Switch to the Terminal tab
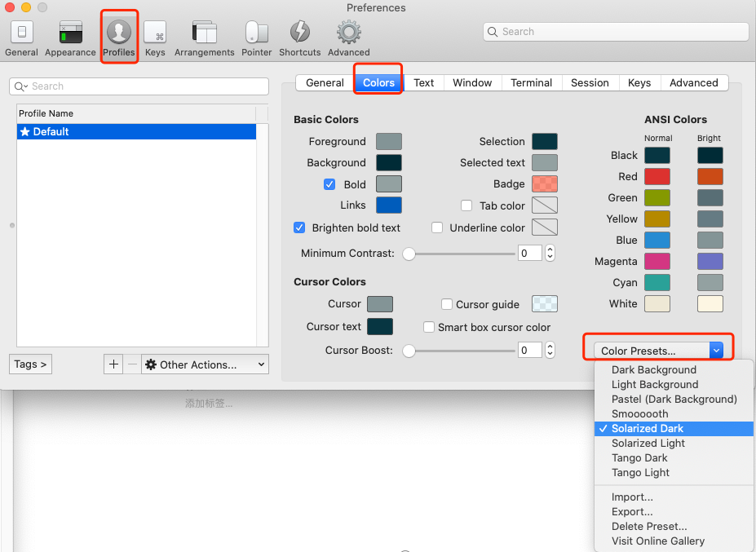756x552 pixels. tap(532, 83)
